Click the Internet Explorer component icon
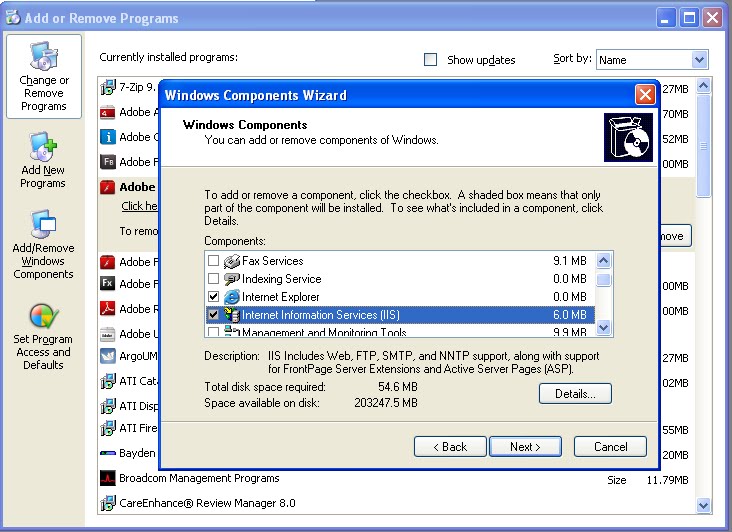The image size is (732, 532). (x=232, y=297)
